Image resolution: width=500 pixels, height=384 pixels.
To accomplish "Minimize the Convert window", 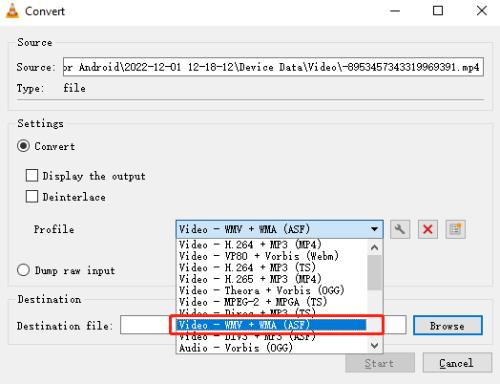I will click(395, 11).
